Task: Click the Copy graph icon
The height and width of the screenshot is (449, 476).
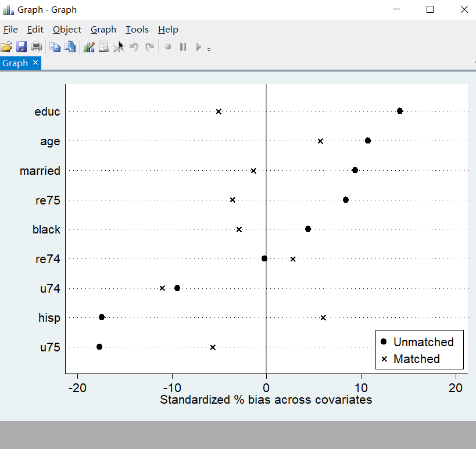Action: click(x=55, y=47)
